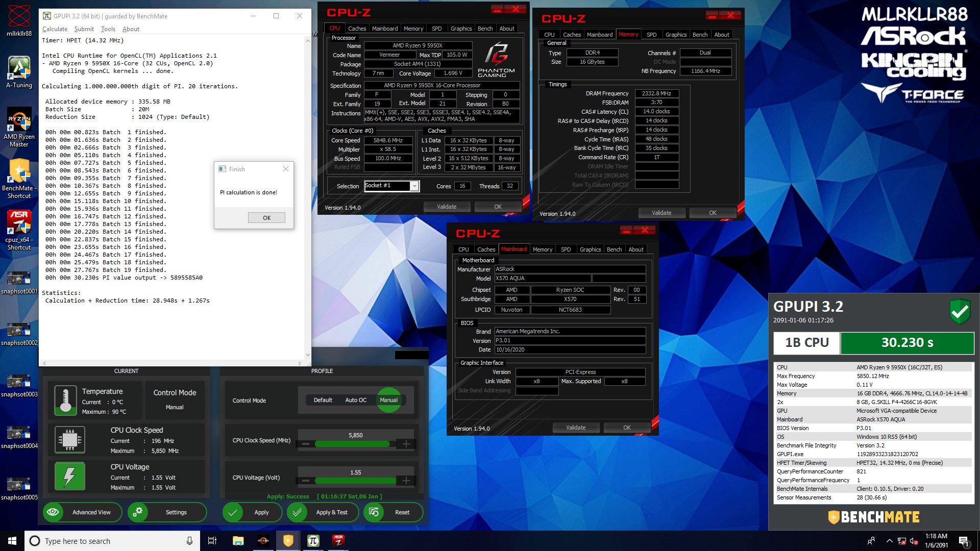The width and height of the screenshot is (980, 551).
Task: Decrease CPU Clock Speed with minus
Action: (x=305, y=444)
